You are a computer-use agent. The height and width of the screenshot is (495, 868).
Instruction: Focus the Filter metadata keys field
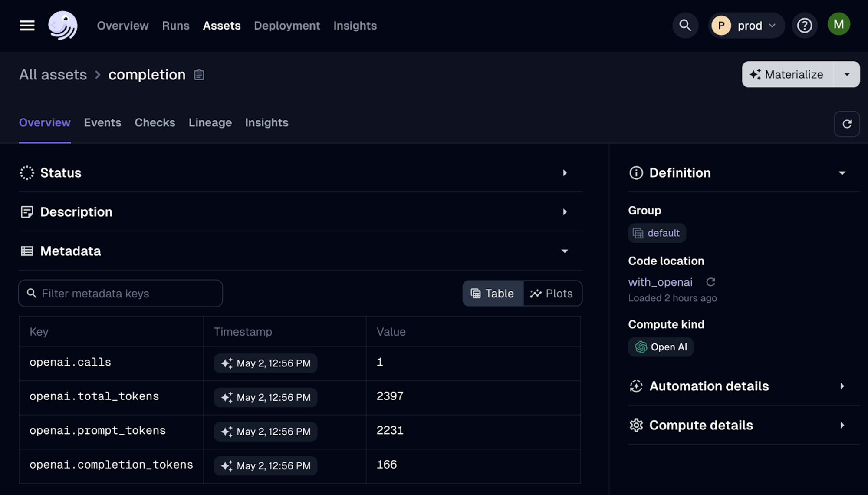tap(121, 293)
